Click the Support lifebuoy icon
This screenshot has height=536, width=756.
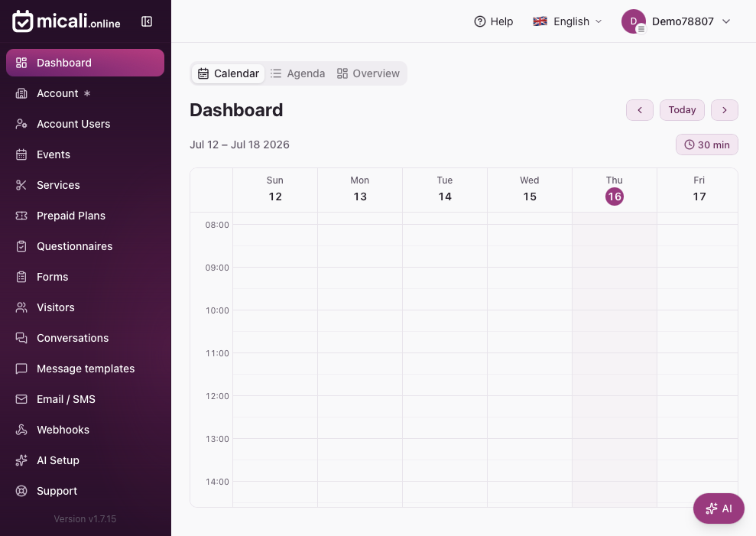tap(21, 491)
